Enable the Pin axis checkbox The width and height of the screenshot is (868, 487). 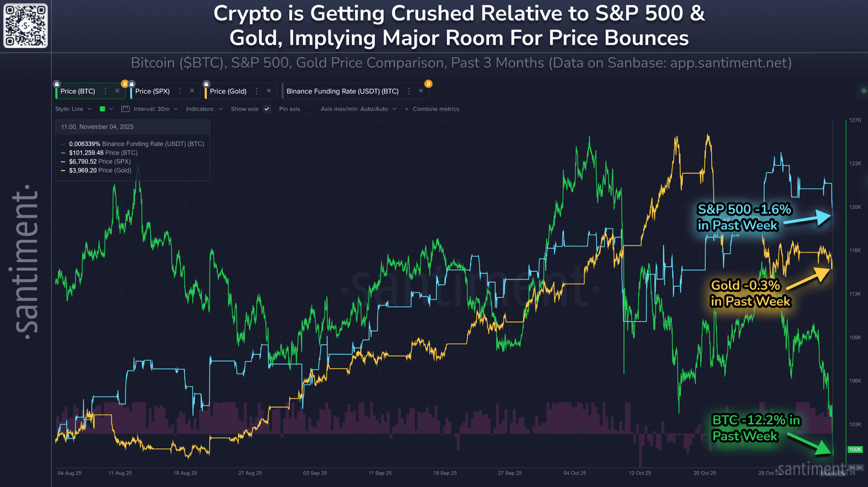coord(309,109)
